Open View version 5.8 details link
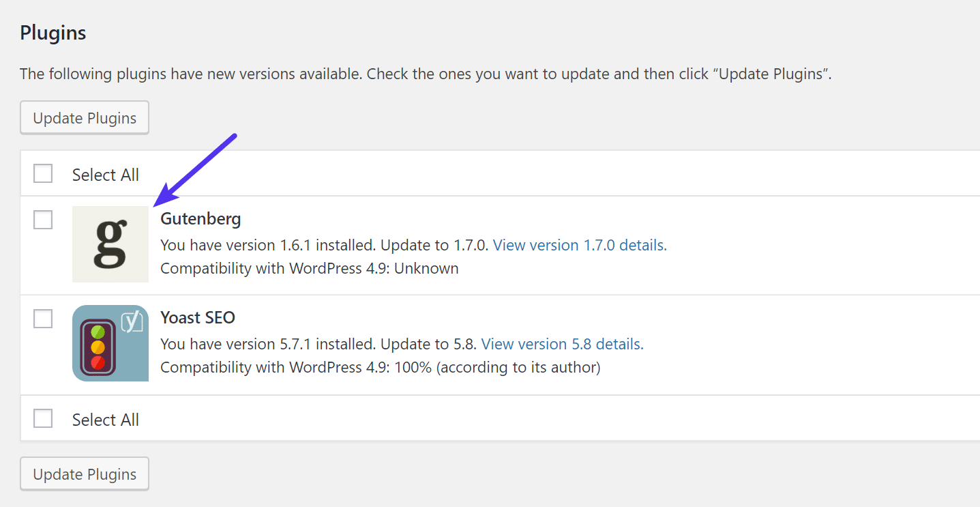Viewport: 980px width, 507px height. [561, 344]
